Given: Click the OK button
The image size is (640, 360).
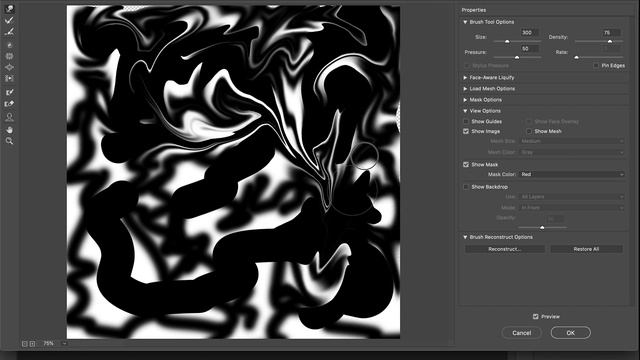Looking at the screenshot, I should pyautogui.click(x=571, y=333).
